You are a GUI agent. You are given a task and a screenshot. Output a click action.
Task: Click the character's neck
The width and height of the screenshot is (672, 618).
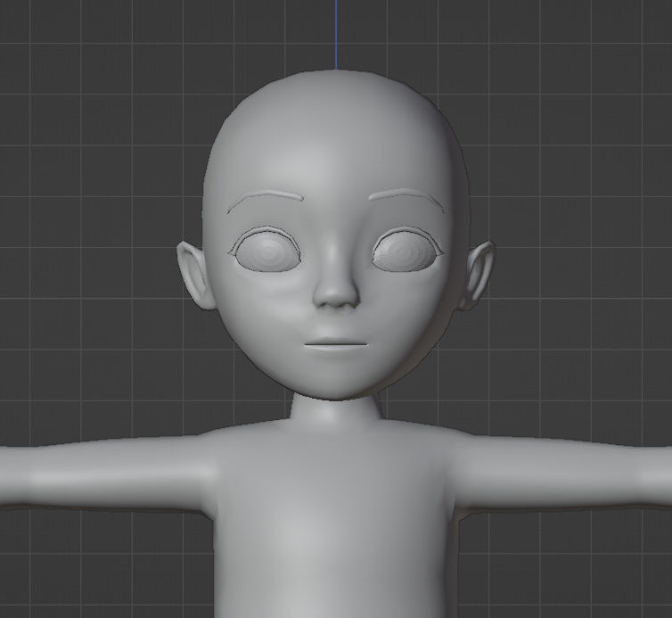[x=336, y=408]
